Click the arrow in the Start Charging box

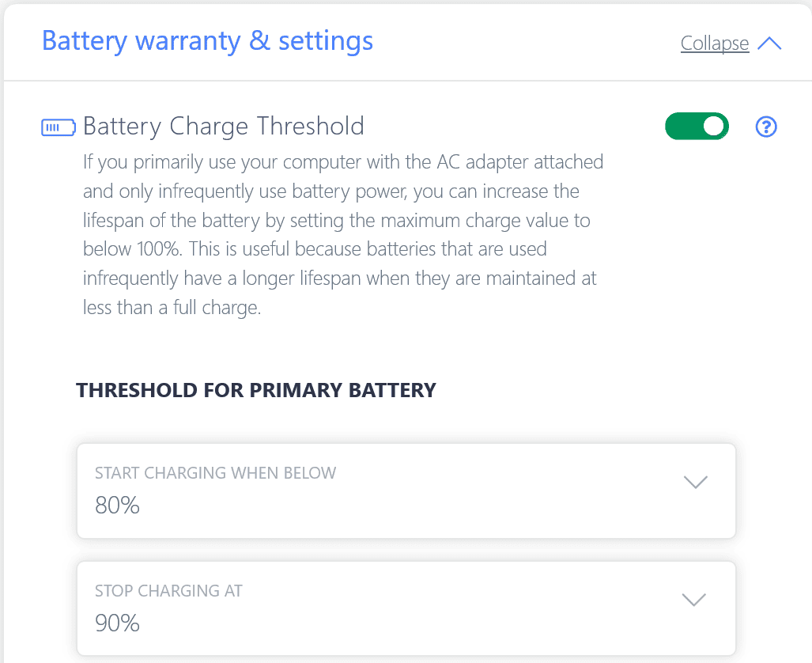(694, 482)
